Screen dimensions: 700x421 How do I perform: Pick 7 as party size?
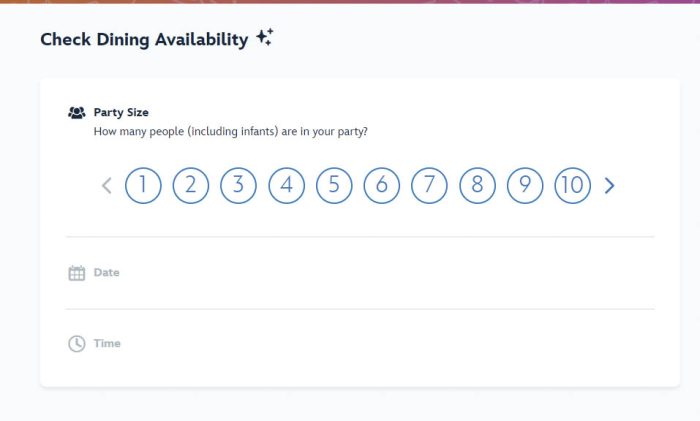[429, 185]
